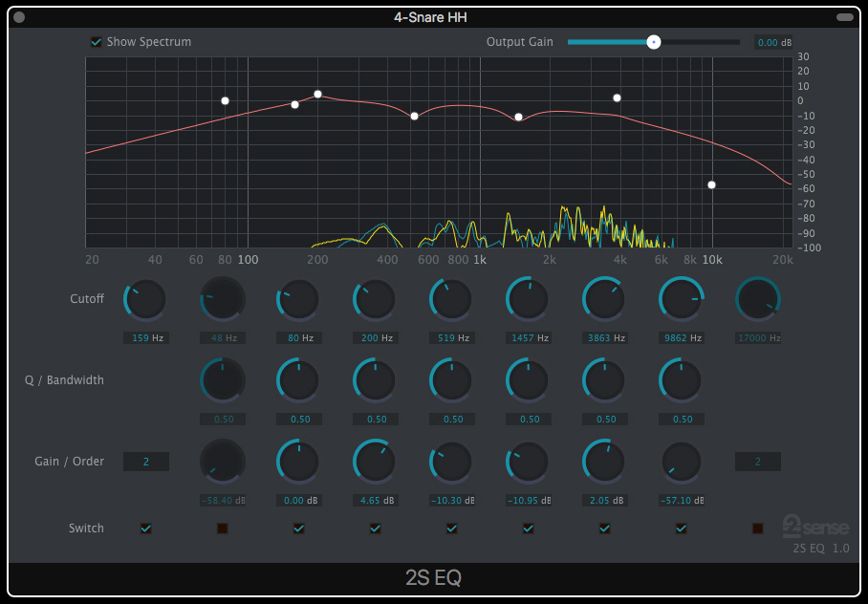Toggle the 80 Hz band switch
This screenshot has height=604, width=868.
[x=299, y=528]
